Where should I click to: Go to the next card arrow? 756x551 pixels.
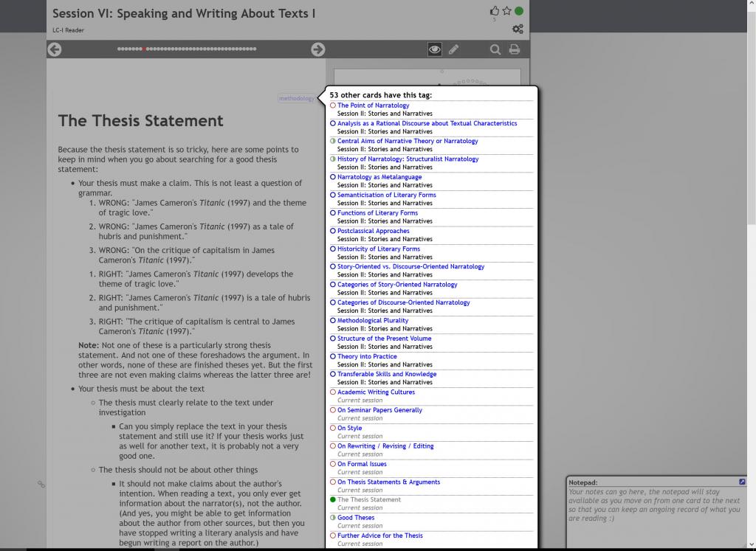tap(317, 49)
